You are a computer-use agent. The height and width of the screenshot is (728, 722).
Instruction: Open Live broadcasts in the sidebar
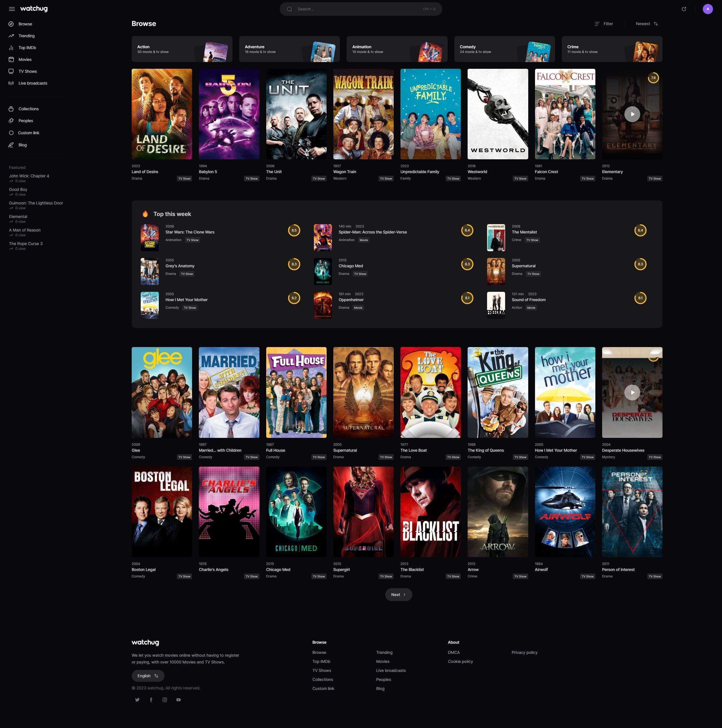click(x=33, y=83)
